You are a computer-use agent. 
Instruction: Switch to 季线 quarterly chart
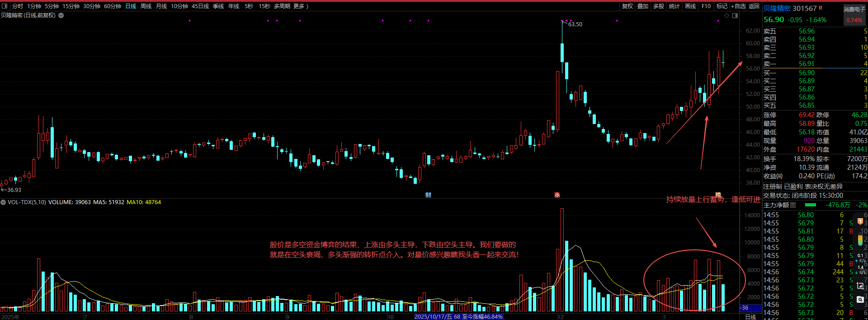pos(218,6)
